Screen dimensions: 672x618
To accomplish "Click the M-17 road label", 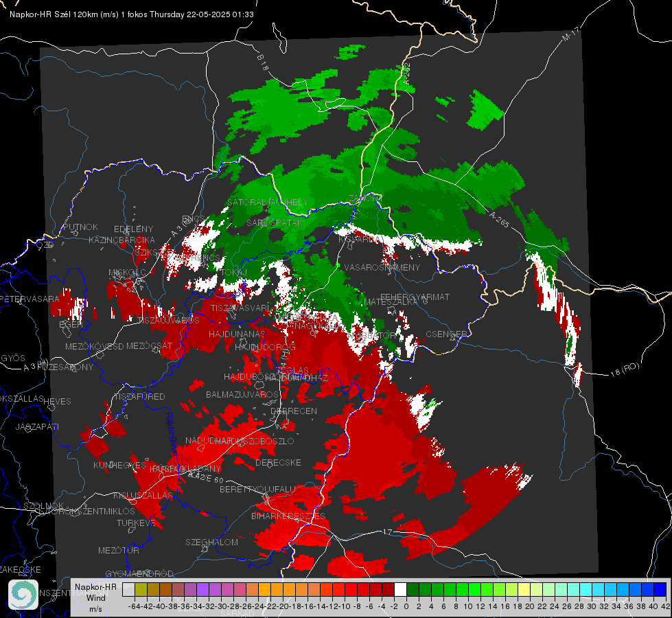I will pyautogui.click(x=571, y=34).
